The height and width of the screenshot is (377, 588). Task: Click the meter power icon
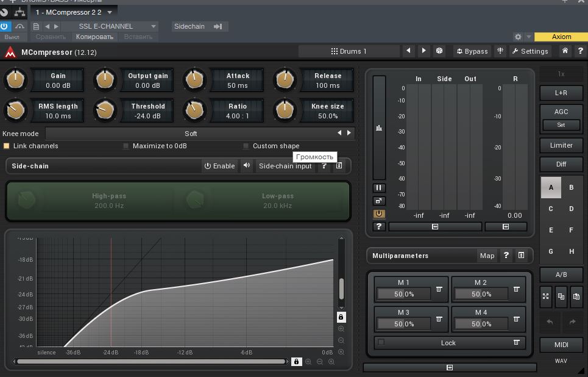[x=379, y=214]
